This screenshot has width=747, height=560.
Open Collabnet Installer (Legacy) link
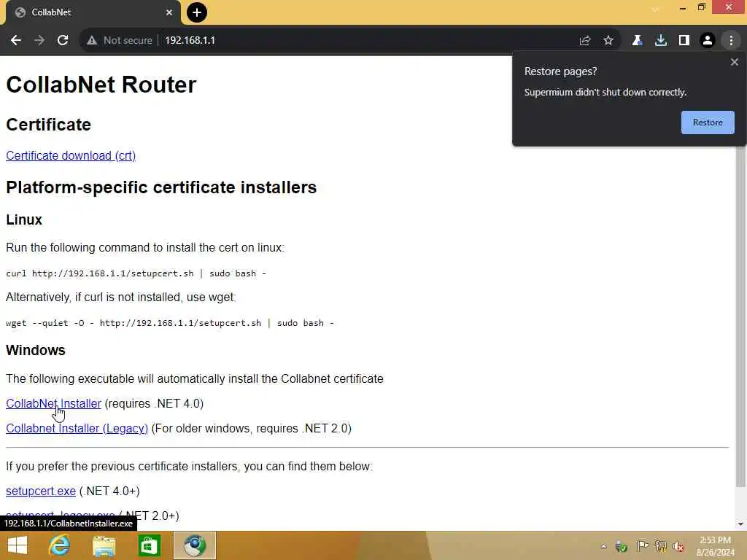(77, 428)
